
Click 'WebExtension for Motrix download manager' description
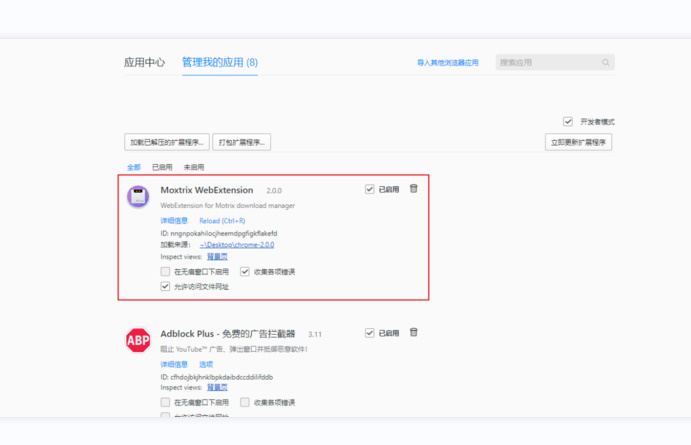[x=227, y=206]
